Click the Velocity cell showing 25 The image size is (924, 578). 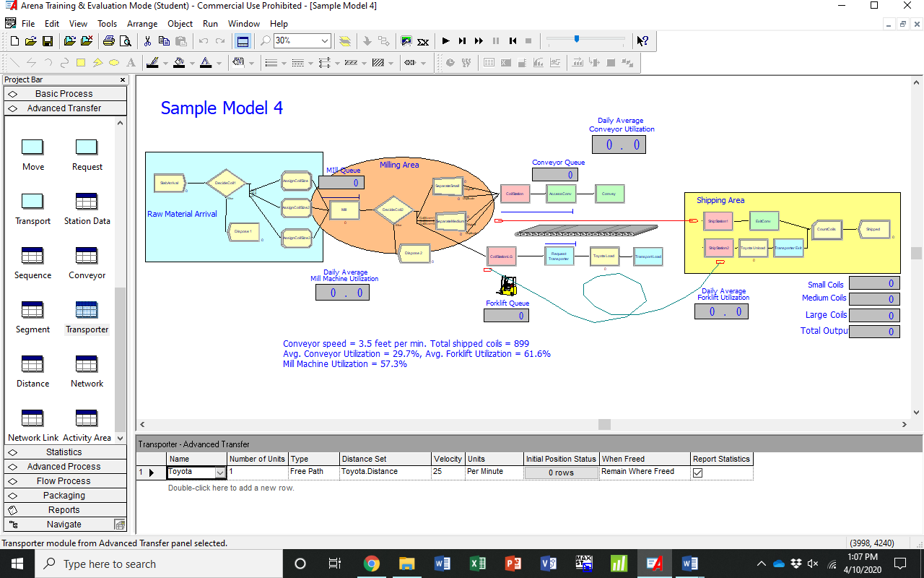click(448, 472)
